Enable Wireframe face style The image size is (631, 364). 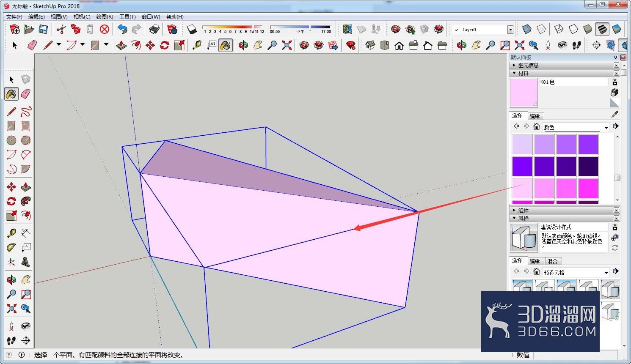coord(559,29)
